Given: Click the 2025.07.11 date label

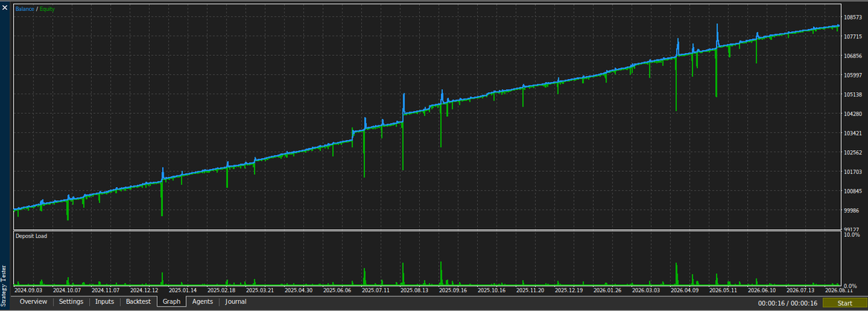Looking at the screenshot, I should click(376, 290).
